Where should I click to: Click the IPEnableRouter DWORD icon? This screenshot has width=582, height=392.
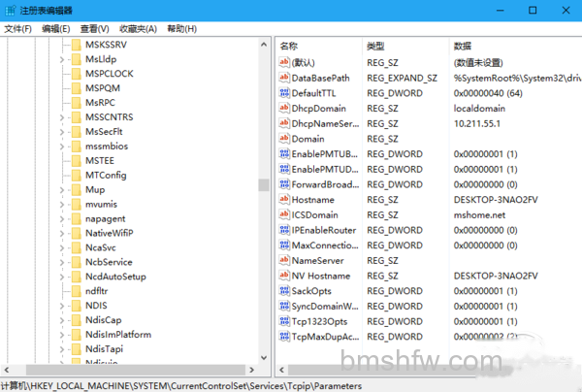coord(284,230)
